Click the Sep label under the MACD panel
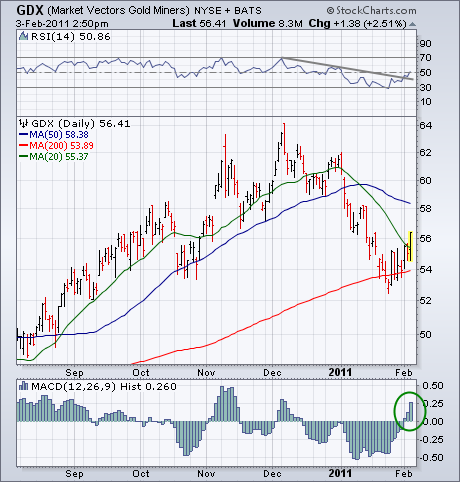The width and height of the screenshot is (460, 482). coord(74,473)
